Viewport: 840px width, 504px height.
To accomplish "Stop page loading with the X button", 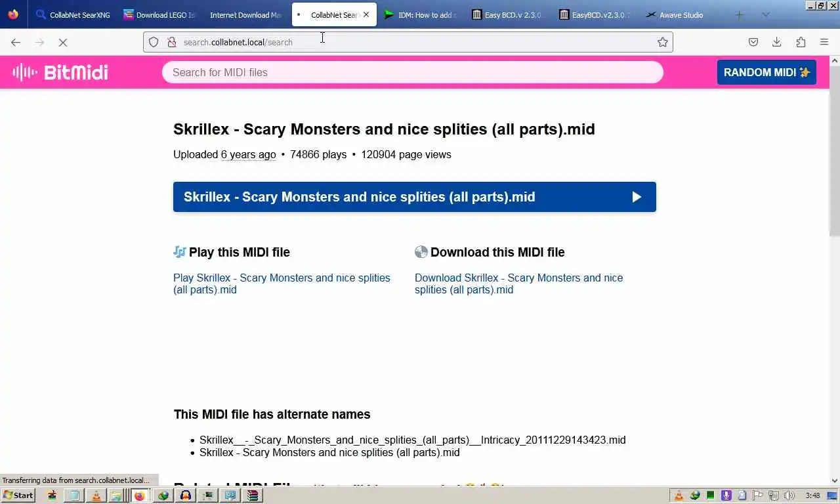I will coord(63,42).
